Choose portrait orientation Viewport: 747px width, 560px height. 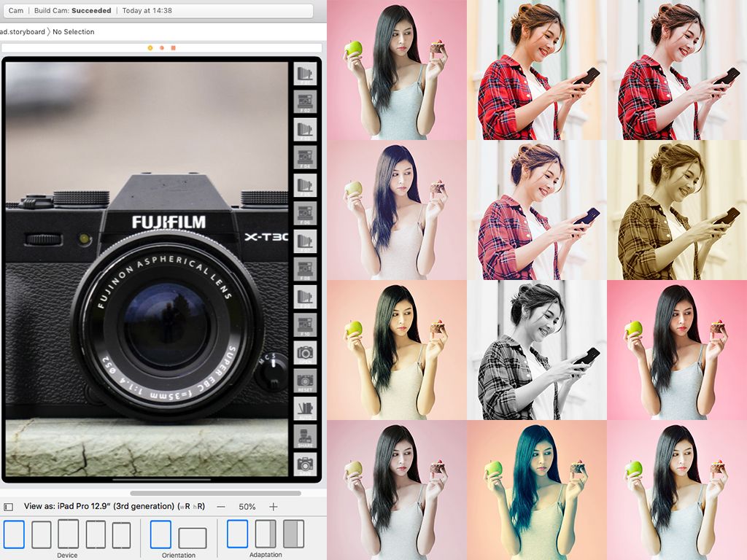coord(160,534)
